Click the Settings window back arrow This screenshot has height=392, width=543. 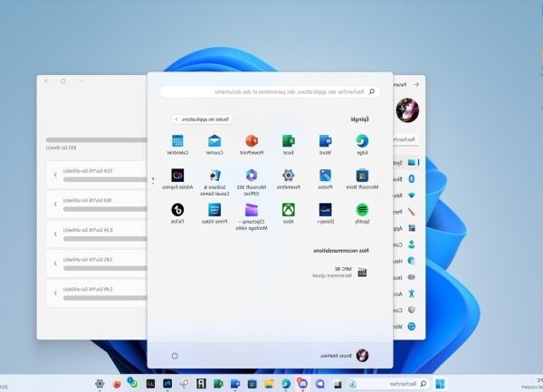coord(416,84)
